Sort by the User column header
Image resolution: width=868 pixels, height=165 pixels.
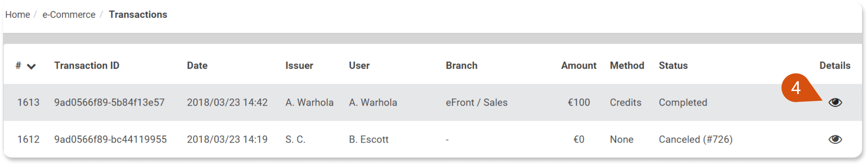pyautogui.click(x=359, y=65)
